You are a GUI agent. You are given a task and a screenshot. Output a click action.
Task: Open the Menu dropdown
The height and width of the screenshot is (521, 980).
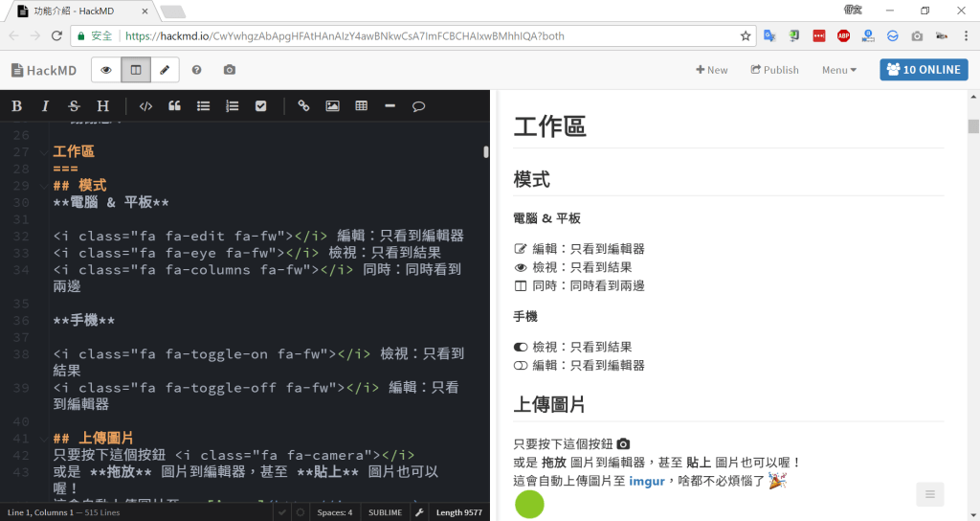tap(838, 70)
